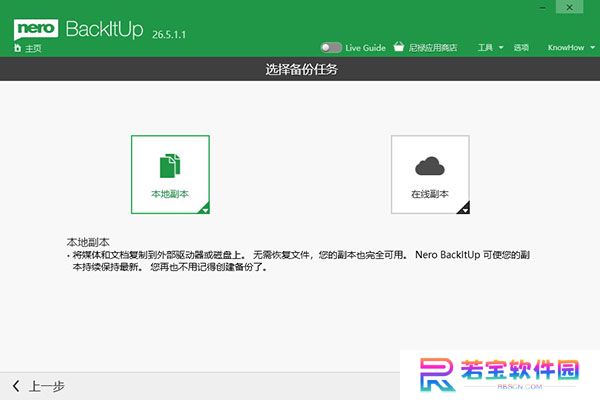600x400 pixels.
Task: Click the back chevron arrow icon
Action: pos(16,386)
